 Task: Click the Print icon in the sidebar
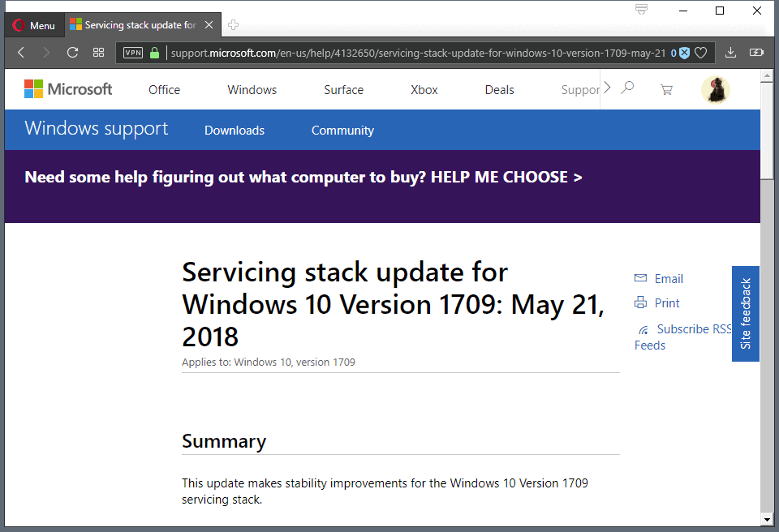[640, 302]
